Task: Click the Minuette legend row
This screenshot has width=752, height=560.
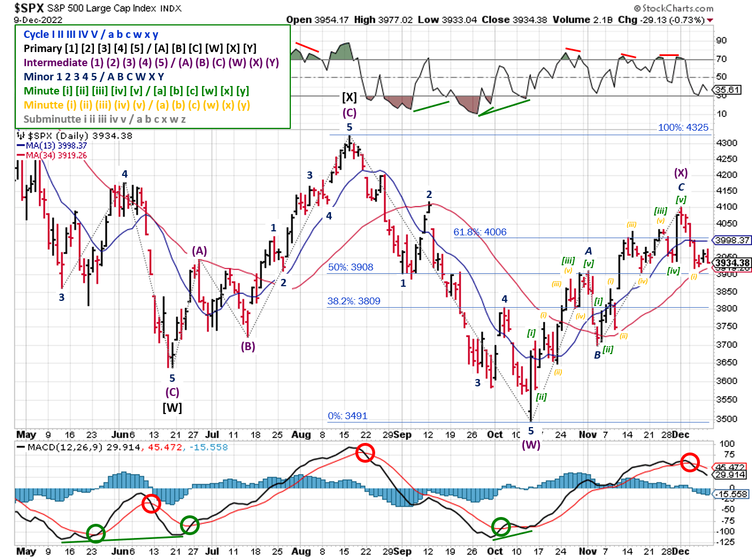Action: point(136,105)
